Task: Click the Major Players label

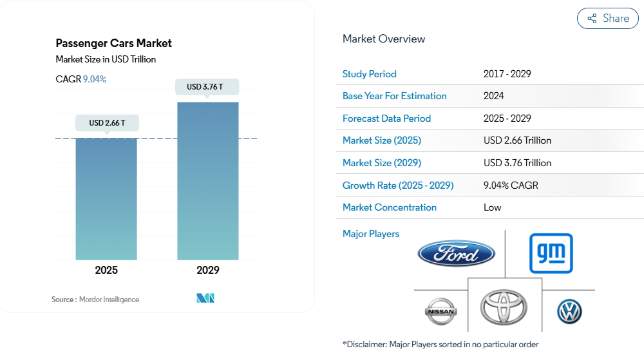Action: pos(371,234)
